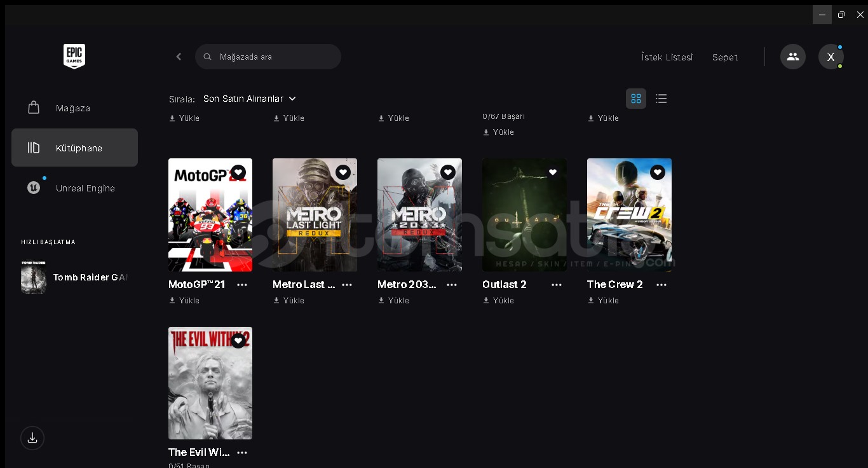Open the Kütüphane library section

[74, 148]
